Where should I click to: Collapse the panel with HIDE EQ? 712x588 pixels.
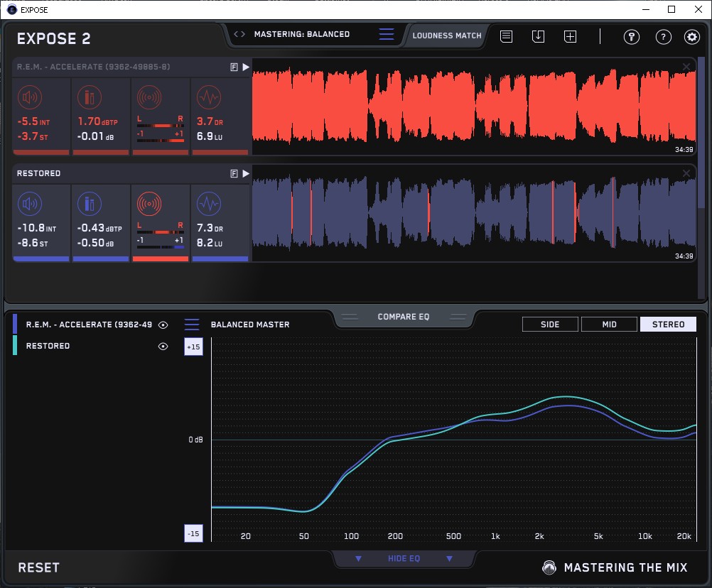point(404,559)
